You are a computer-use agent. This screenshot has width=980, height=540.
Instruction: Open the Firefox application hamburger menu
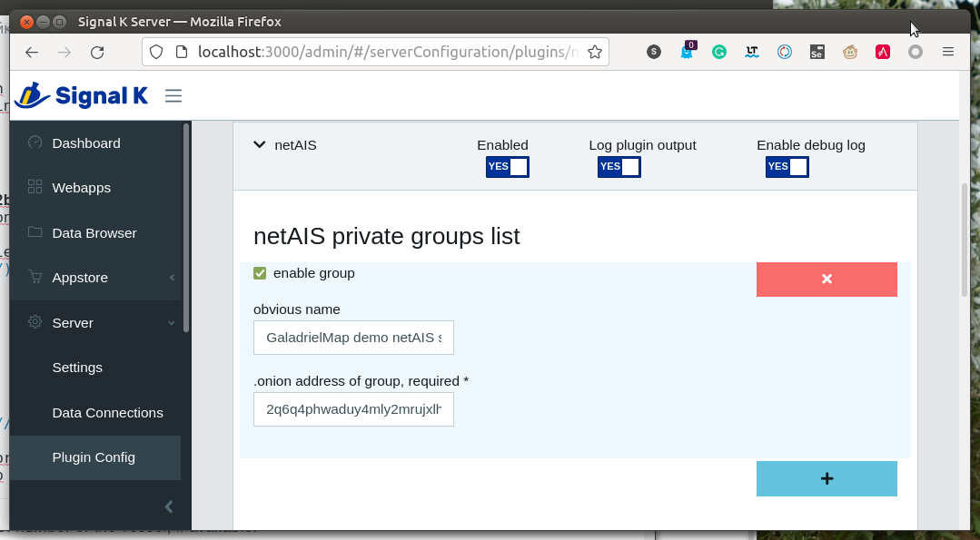click(948, 52)
